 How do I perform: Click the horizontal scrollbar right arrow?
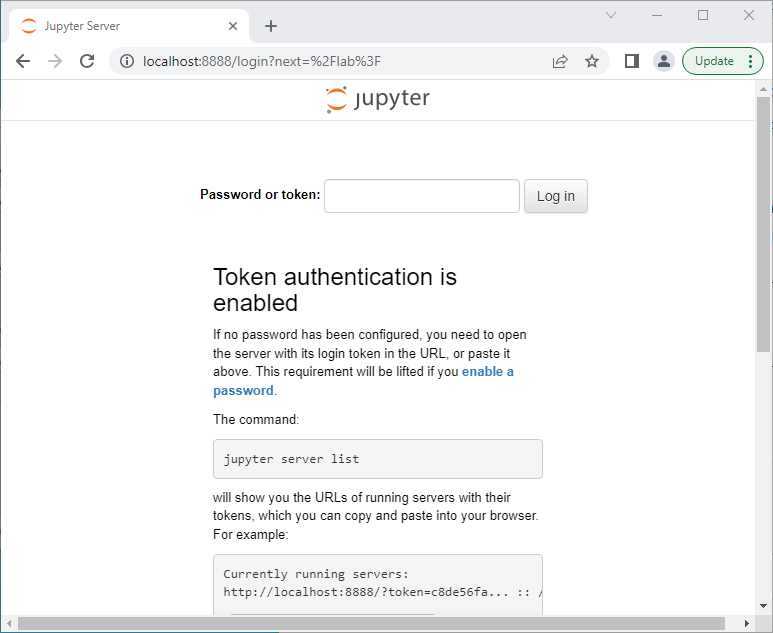746,623
